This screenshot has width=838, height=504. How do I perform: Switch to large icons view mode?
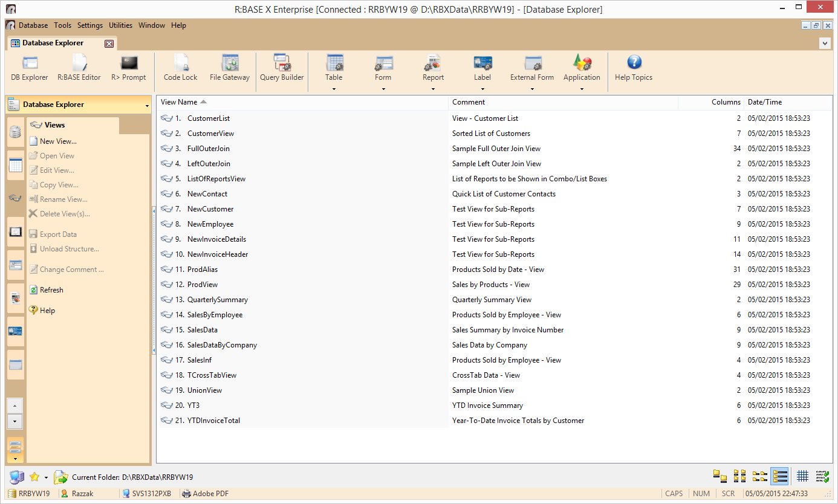719,476
